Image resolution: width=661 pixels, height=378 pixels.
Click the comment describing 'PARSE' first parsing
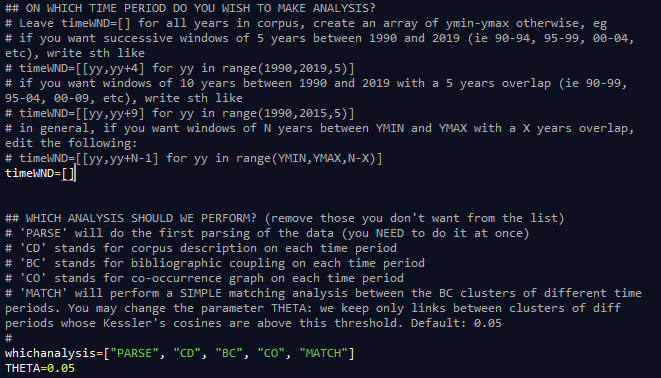(x=267, y=233)
